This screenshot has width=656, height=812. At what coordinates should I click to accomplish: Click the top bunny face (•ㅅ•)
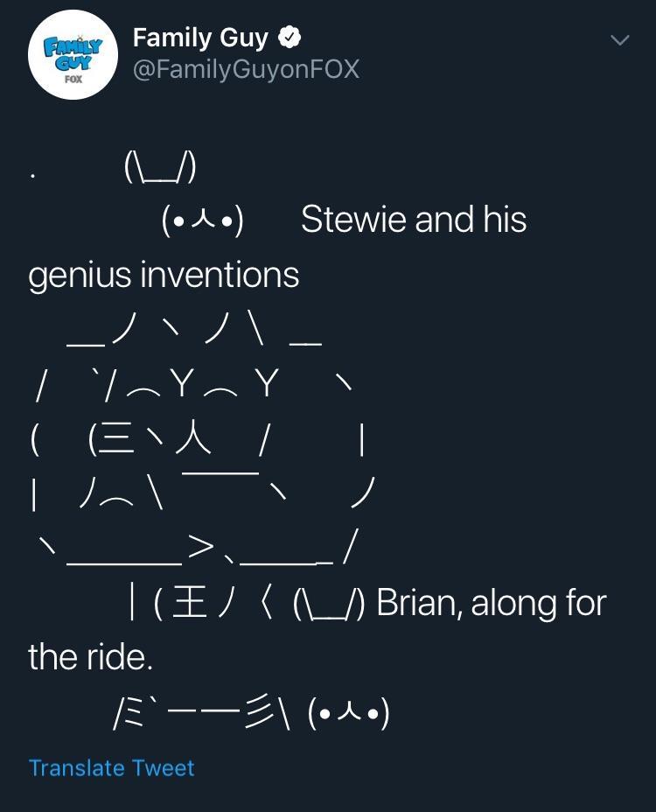click(x=203, y=220)
